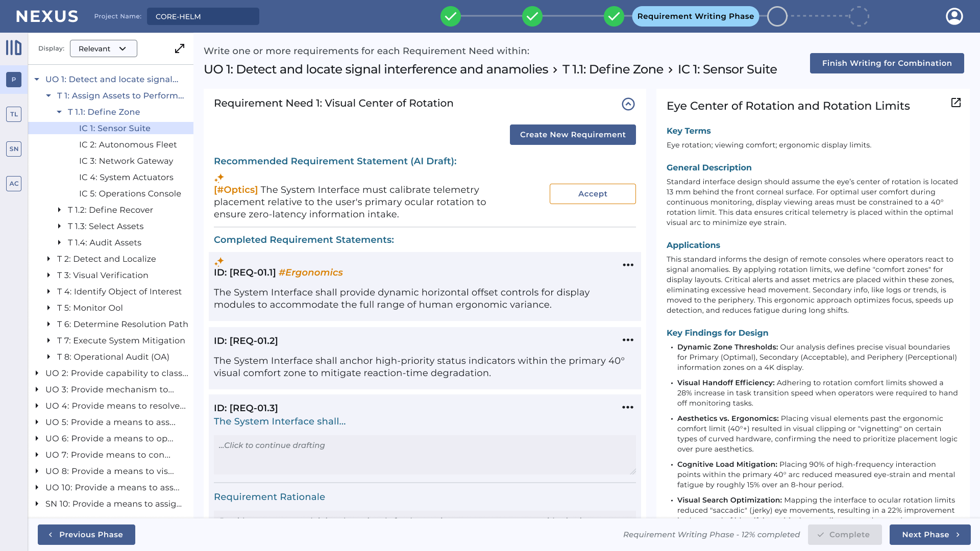Select IC 2: Autonomous Fleet tree item
The image size is (980, 551).
point(128,144)
